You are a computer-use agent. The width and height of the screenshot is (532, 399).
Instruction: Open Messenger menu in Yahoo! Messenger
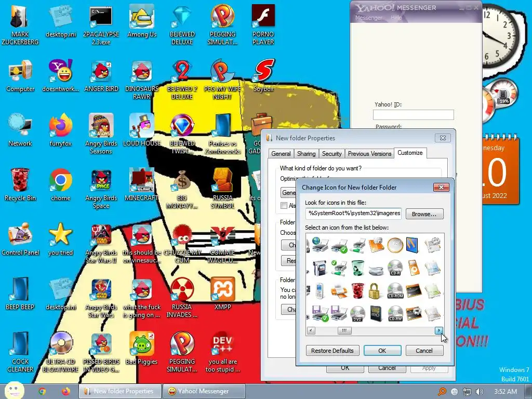point(368,18)
